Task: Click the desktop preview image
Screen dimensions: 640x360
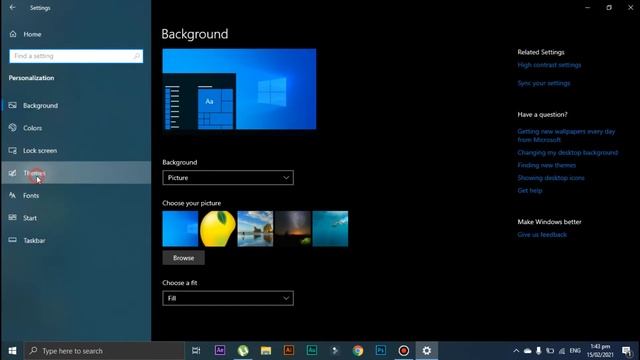Action: tap(239, 89)
